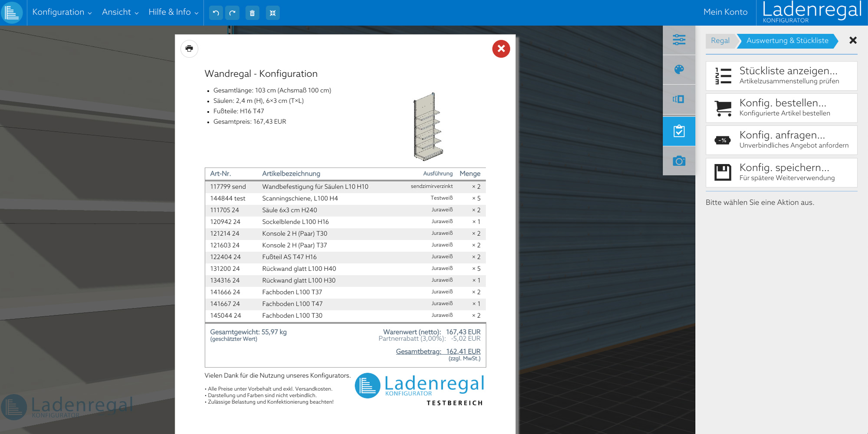Screen dimensions: 868x434
Task: Click the Art-Nr. column header
Action: tap(220, 174)
